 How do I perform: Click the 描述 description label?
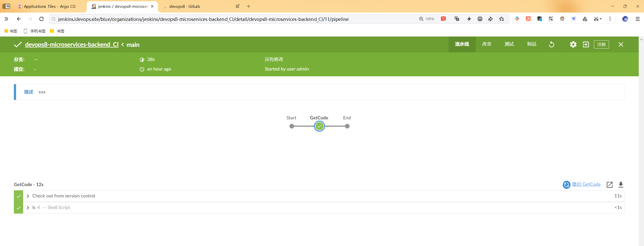[29, 92]
